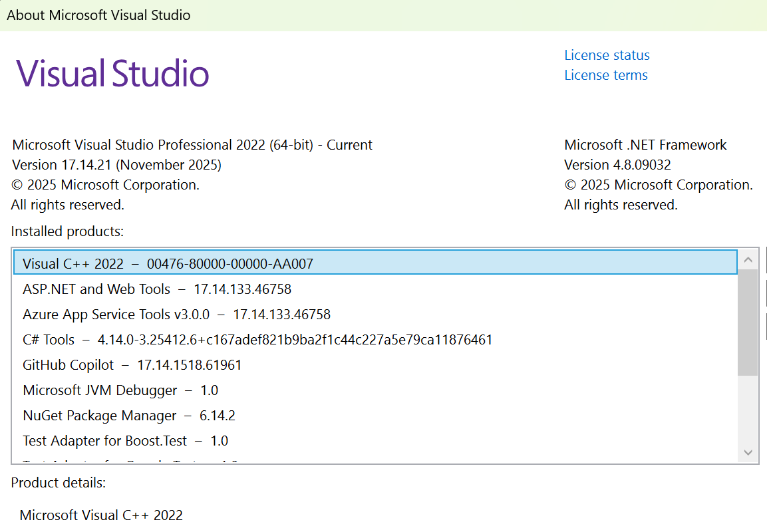Click the installed products scroll up arrow

tap(748, 259)
